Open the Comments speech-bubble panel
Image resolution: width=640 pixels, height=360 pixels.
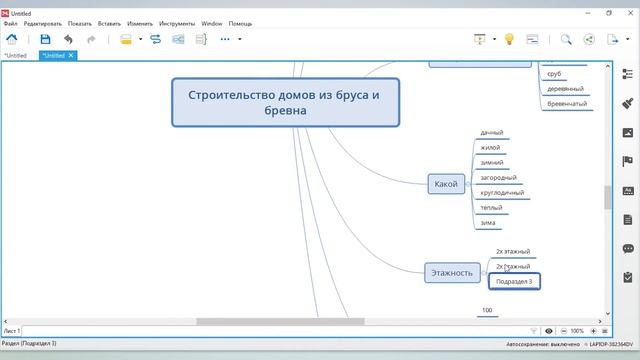click(628, 249)
